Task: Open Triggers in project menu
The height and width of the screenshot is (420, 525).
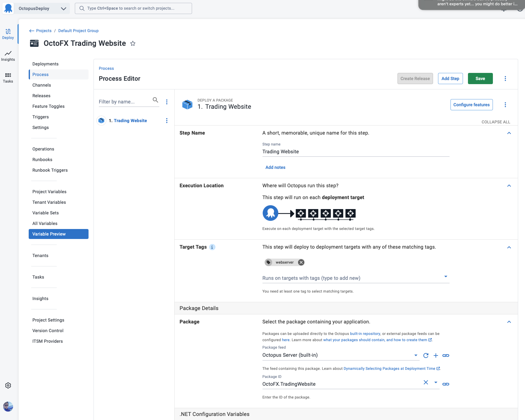Action: (41, 117)
